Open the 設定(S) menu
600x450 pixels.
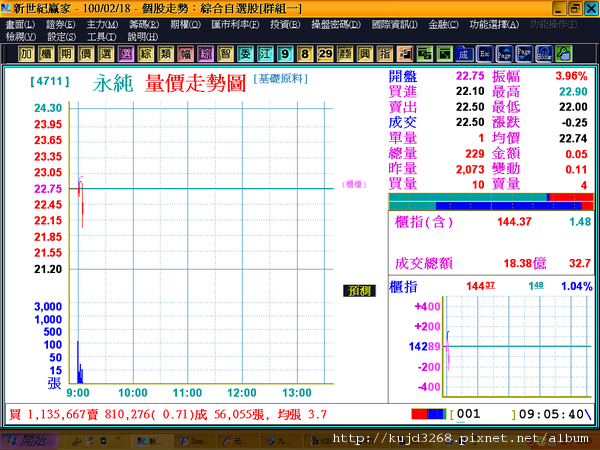61,37
